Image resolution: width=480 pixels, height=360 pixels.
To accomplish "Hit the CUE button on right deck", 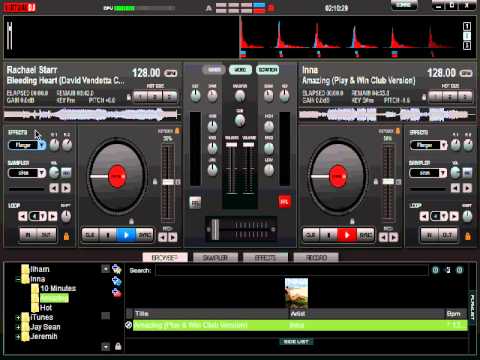I will [311, 235].
